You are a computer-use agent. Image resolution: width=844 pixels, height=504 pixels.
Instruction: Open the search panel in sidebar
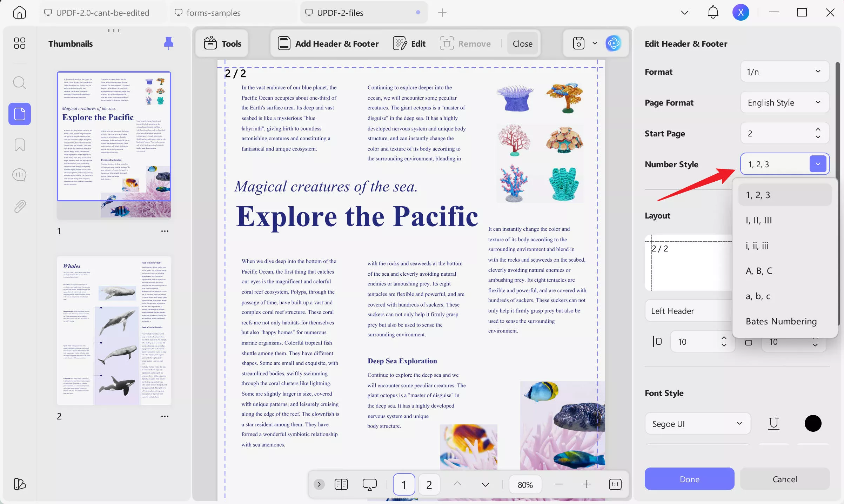(x=19, y=83)
